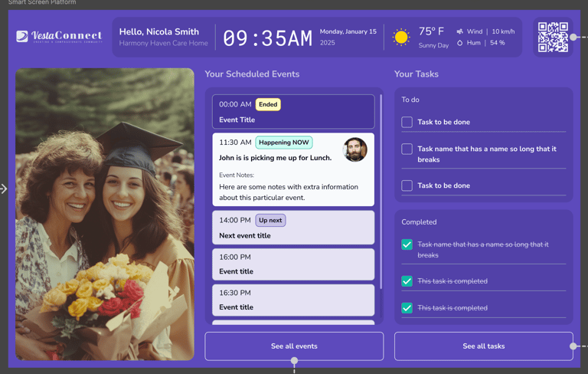Click John's avatar in the lunch event
Screen dimensions: 588x374
354,149
